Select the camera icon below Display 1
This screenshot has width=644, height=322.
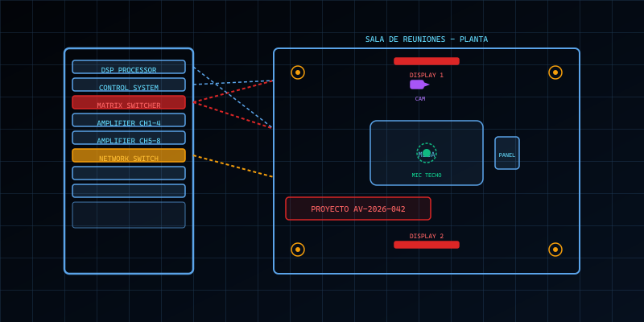click(x=418, y=85)
